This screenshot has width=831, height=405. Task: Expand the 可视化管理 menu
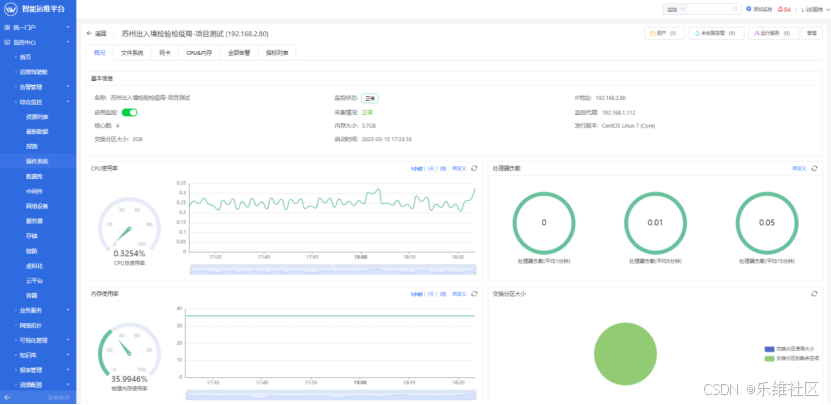tap(68, 340)
